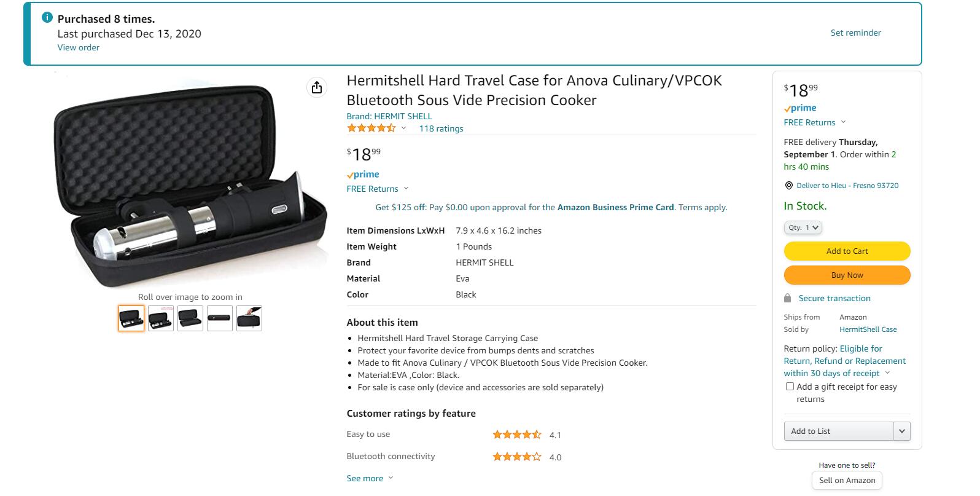Click the lock icon beside Secure transaction
The height and width of the screenshot is (496, 980).
point(788,298)
